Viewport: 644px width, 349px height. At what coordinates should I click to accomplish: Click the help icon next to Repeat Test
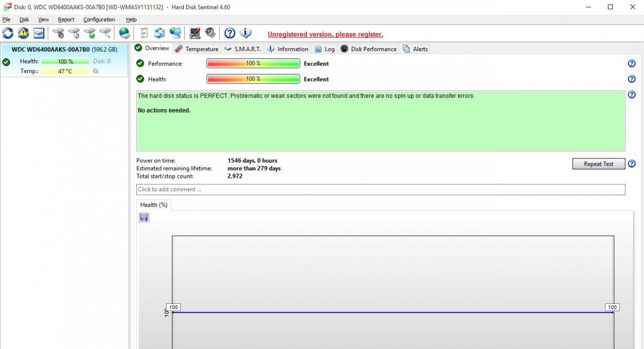(x=632, y=163)
